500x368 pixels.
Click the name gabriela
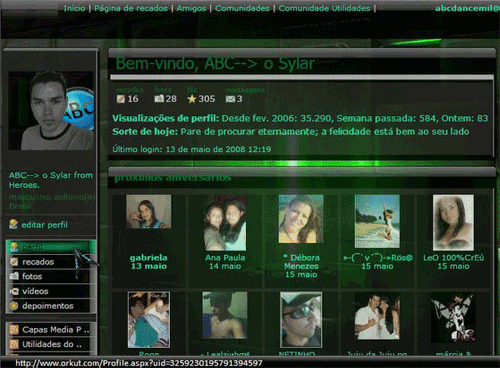[x=149, y=258]
